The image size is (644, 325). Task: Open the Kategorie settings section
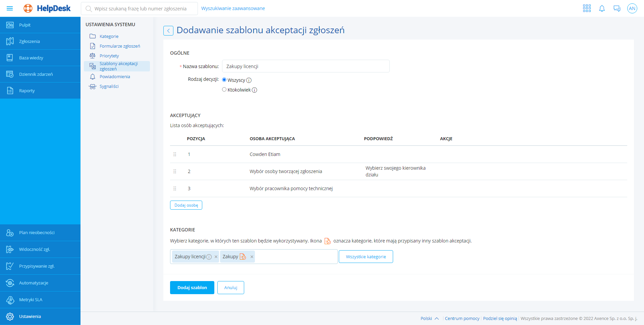(x=109, y=37)
